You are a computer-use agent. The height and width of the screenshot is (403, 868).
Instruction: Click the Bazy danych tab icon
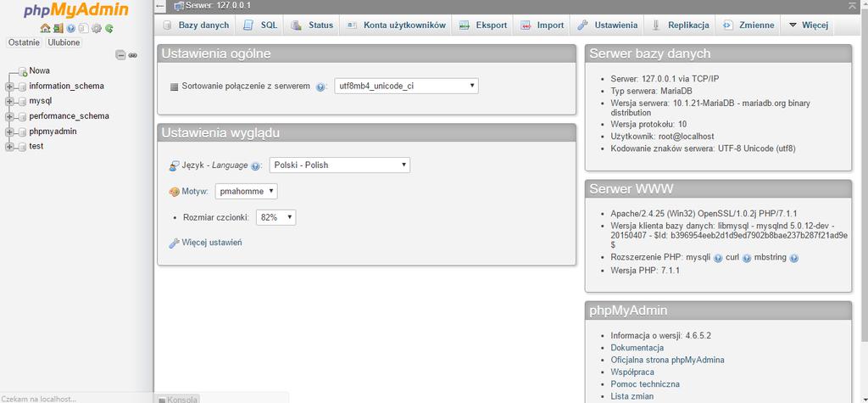(x=167, y=25)
